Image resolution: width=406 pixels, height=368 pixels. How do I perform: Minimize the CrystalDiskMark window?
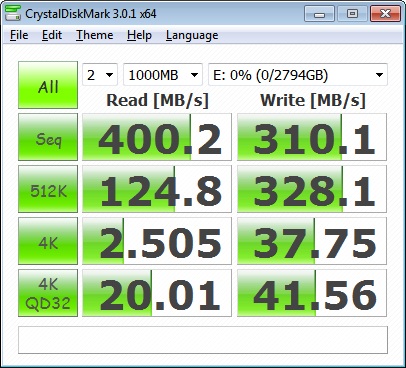319,14
